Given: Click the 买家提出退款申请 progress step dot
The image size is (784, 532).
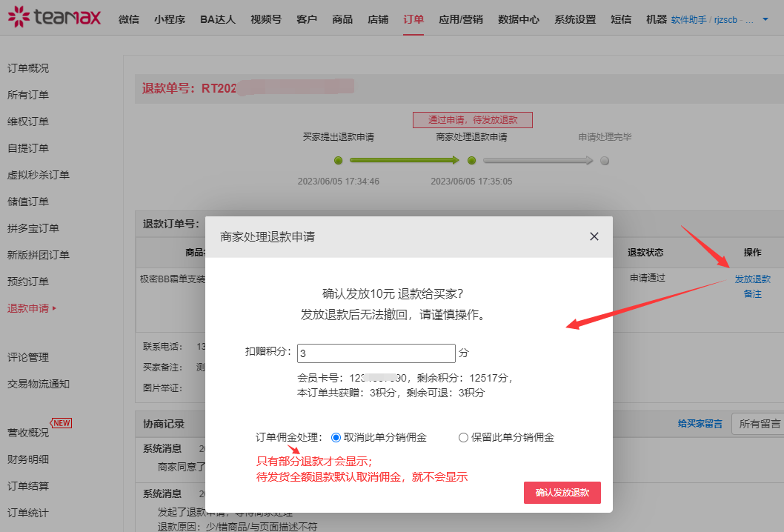Looking at the screenshot, I should pos(339,160).
